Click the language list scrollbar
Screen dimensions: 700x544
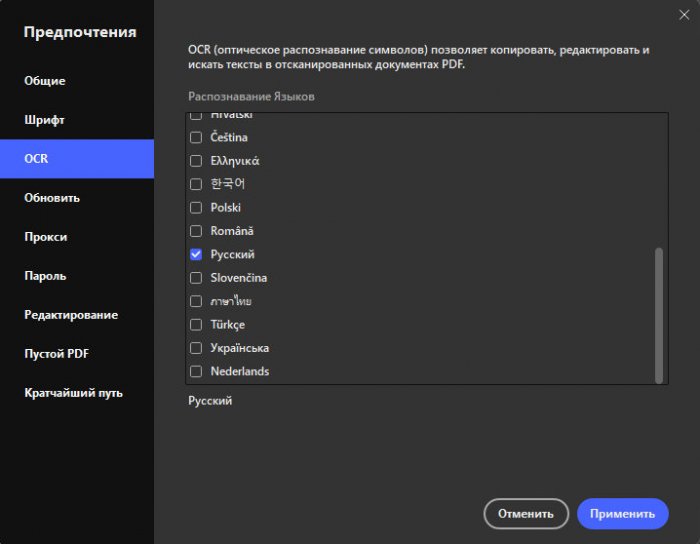pos(659,314)
